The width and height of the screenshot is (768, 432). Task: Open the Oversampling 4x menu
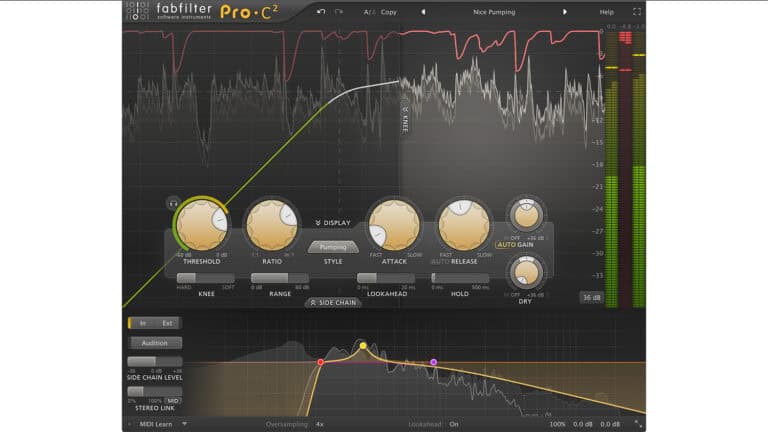(x=320, y=424)
